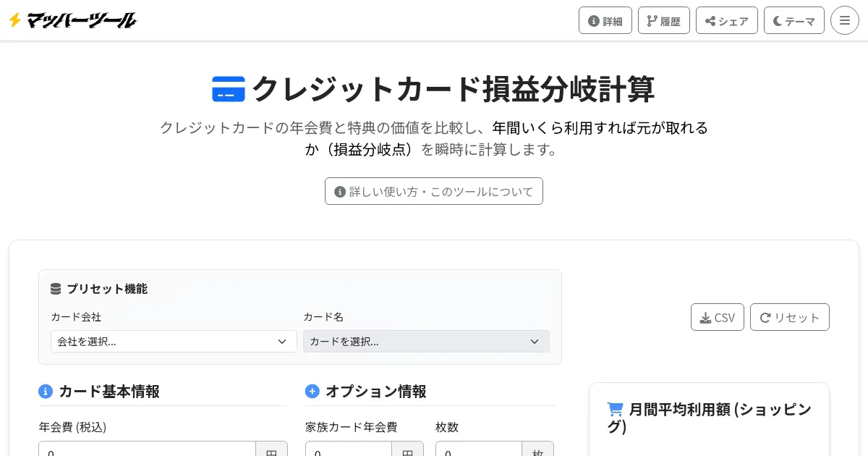Click the マッハーツール lightning logo
Viewport: 868px width, 456px height.
tap(72, 20)
